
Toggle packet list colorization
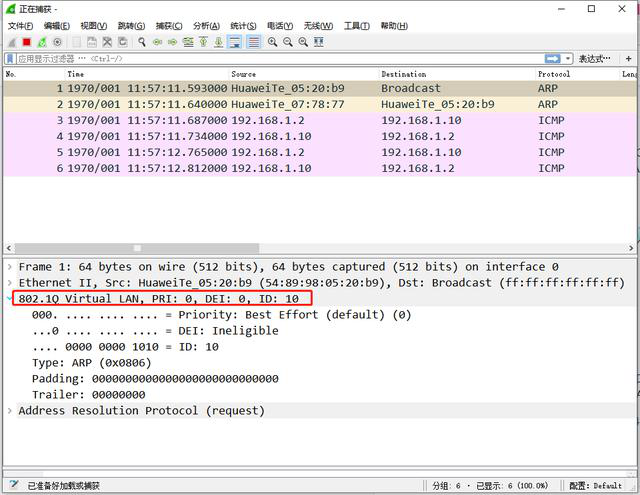(x=253, y=42)
